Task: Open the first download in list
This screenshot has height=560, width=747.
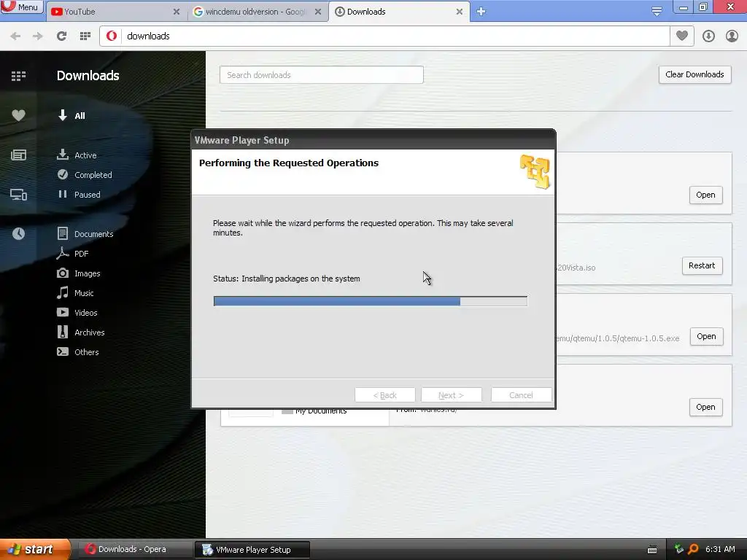Action: click(x=705, y=195)
